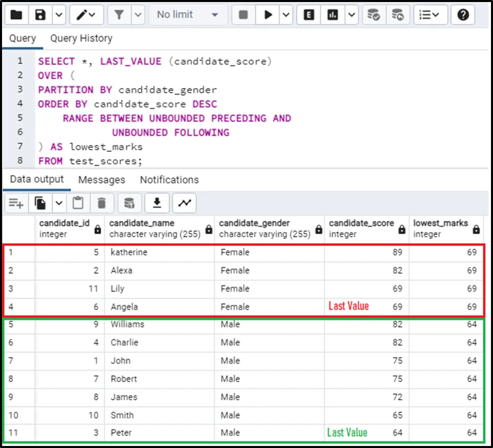Add a new row with the add-row icon
The height and width of the screenshot is (448, 493).
[x=16, y=203]
